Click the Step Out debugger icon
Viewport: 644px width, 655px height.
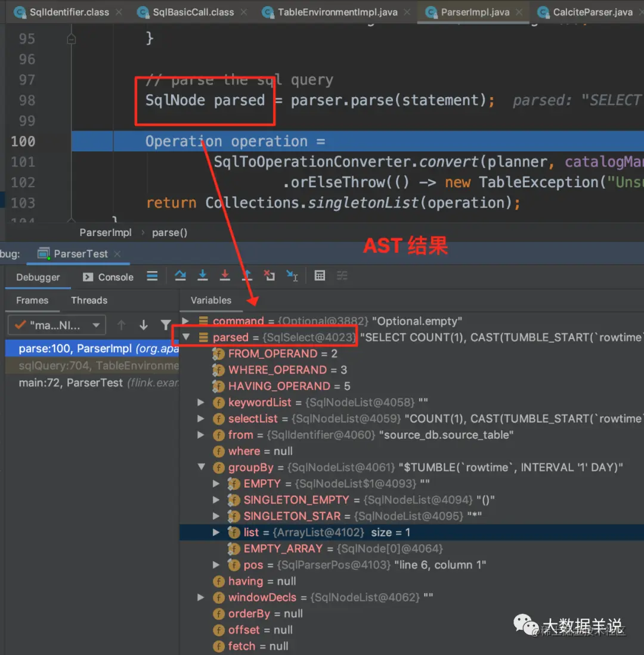point(247,276)
